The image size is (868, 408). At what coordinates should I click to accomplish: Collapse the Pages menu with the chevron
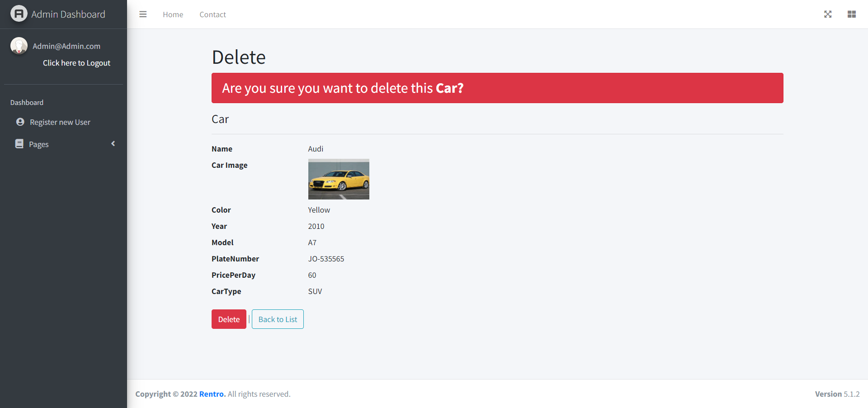coord(113,143)
